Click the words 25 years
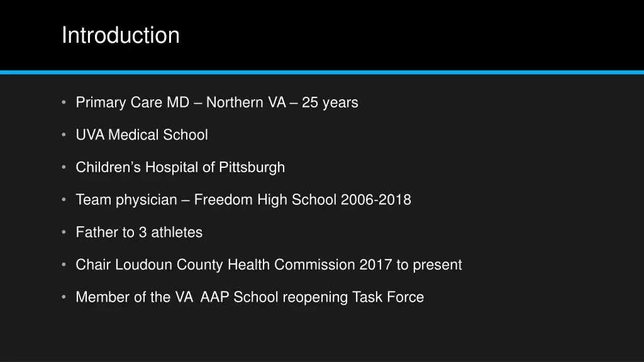The height and width of the screenshot is (362, 644). point(330,102)
